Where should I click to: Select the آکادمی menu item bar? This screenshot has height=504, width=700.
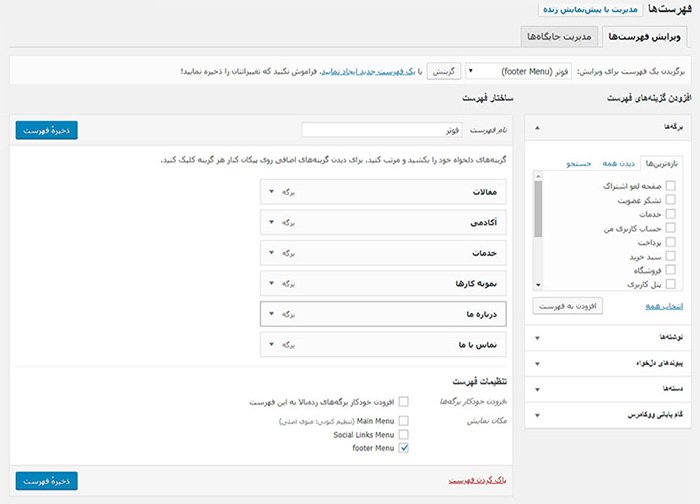pos(383,222)
